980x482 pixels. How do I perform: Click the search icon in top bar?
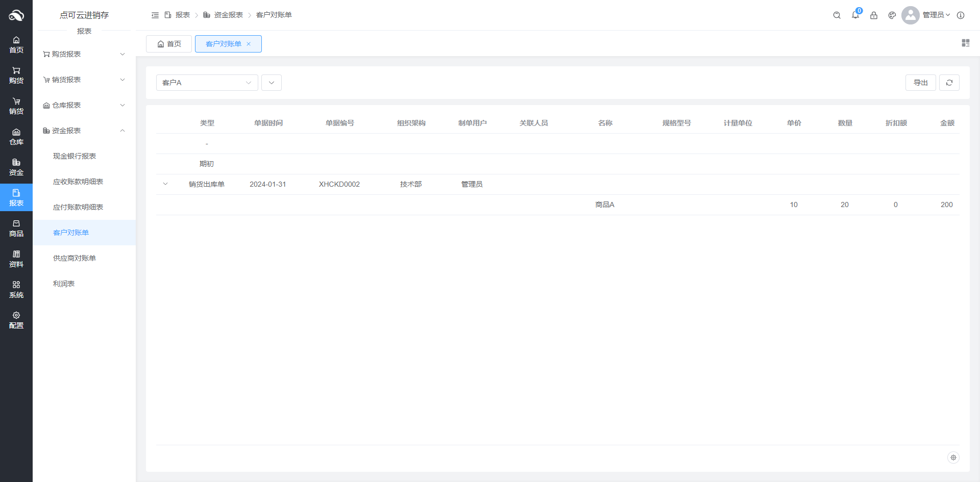tap(837, 15)
